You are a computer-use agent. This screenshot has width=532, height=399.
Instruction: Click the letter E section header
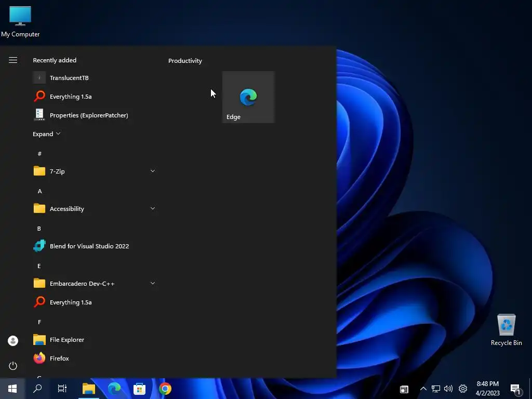39,265
